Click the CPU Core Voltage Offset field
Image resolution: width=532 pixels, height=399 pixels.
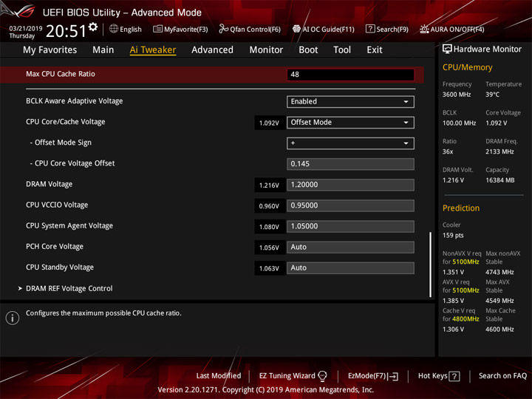click(x=350, y=164)
